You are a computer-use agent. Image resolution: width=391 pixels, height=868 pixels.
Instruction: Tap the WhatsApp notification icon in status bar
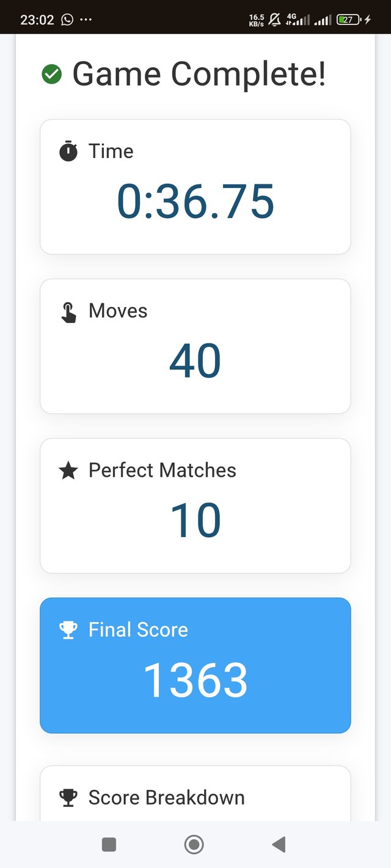(x=67, y=20)
